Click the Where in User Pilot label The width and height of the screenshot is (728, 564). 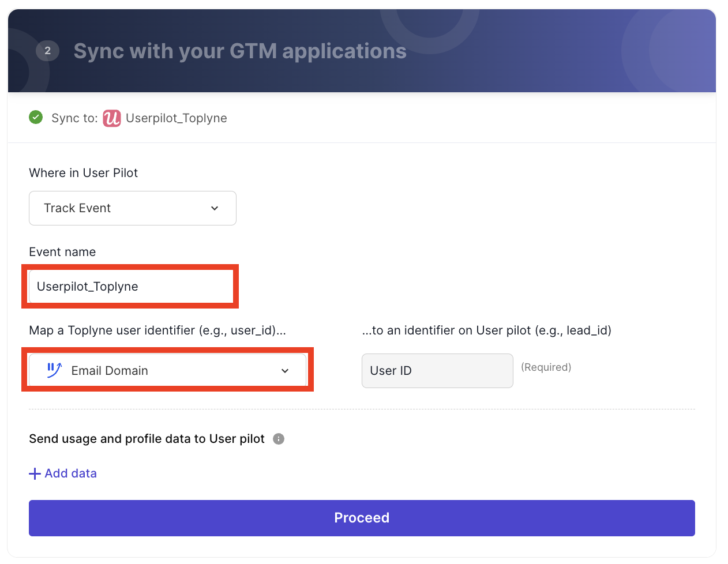click(x=84, y=173)
